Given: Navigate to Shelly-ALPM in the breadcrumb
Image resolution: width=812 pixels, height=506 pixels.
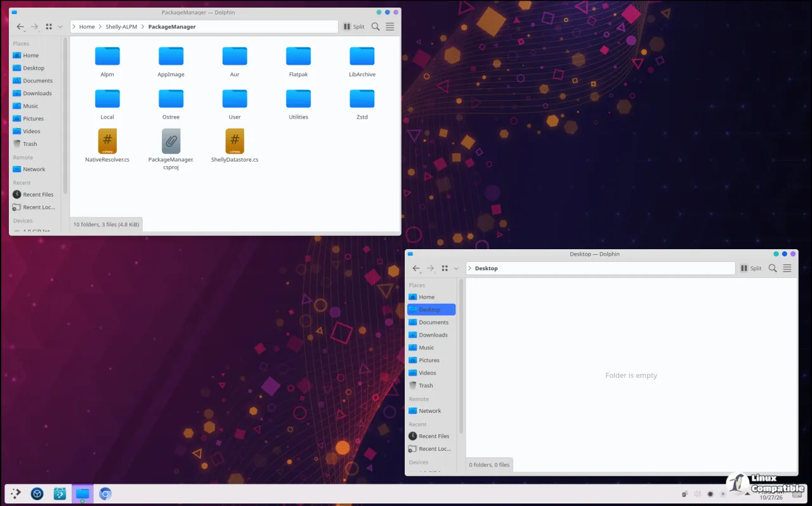Looking at the screenshot, I should (121, 27).
